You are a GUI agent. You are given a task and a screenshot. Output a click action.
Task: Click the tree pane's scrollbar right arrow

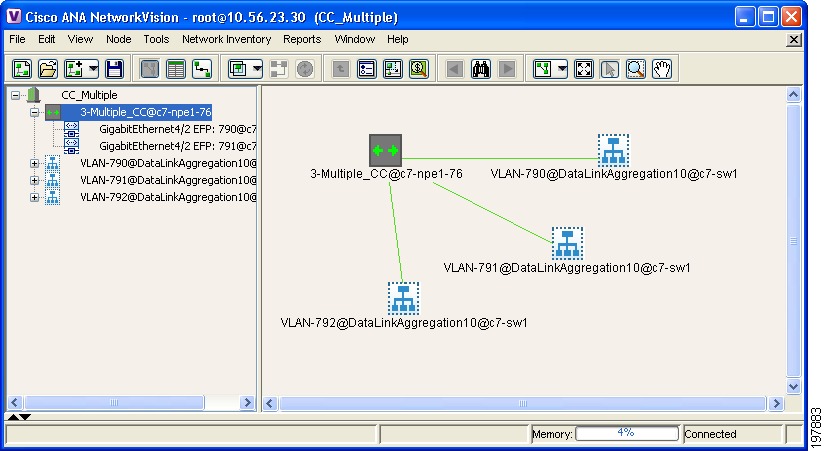click(x=246, y=403)
